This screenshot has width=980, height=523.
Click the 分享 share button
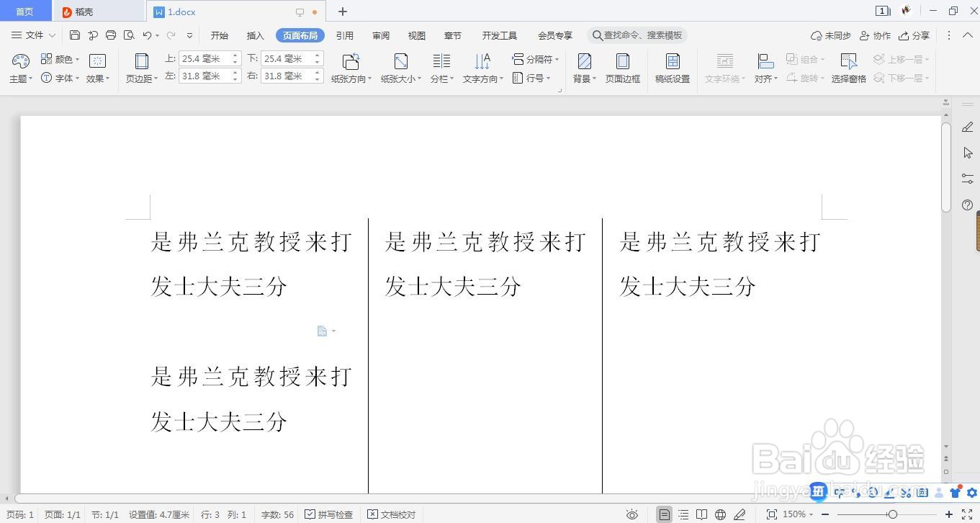(914, 35)
